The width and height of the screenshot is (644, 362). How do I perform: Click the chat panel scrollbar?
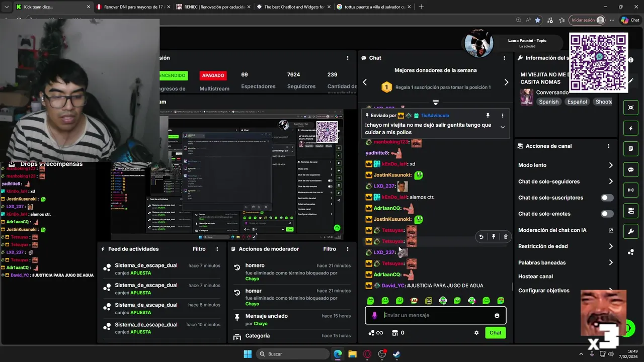click(x=512, y=287)
